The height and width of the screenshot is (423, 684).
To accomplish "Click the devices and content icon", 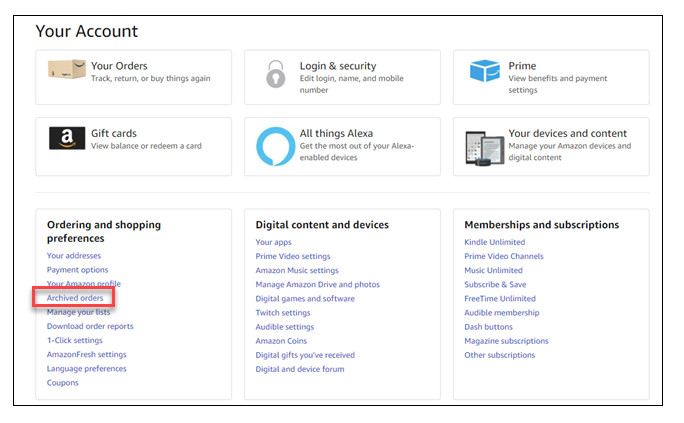I will pos(484,147).
